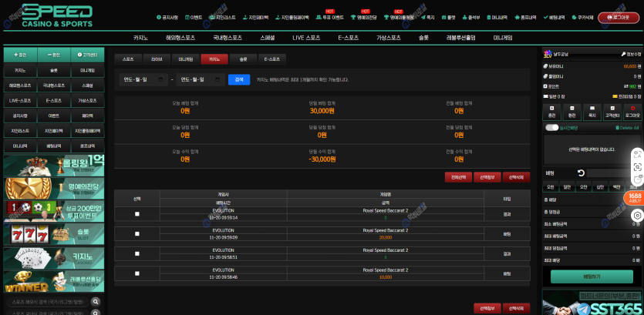Open the end date picker field
Screen dimensions: 644x315
pos(201,79)
